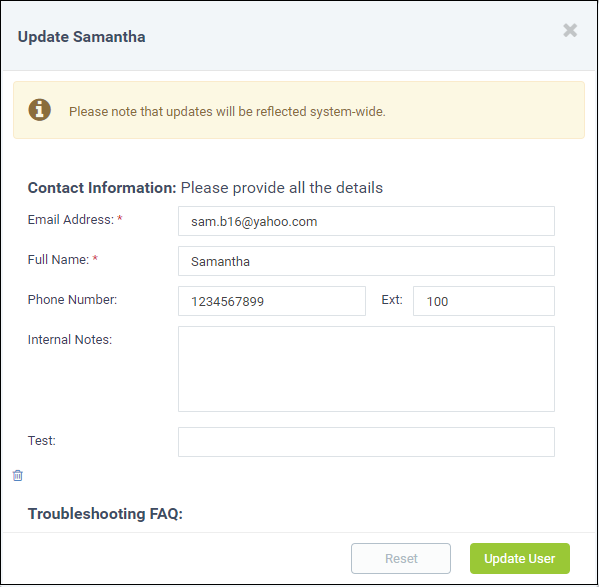The height and width of the screenshot is (587, 599).
Task: Click the system-wide updates notice text
Action: [x=227, y=112]
